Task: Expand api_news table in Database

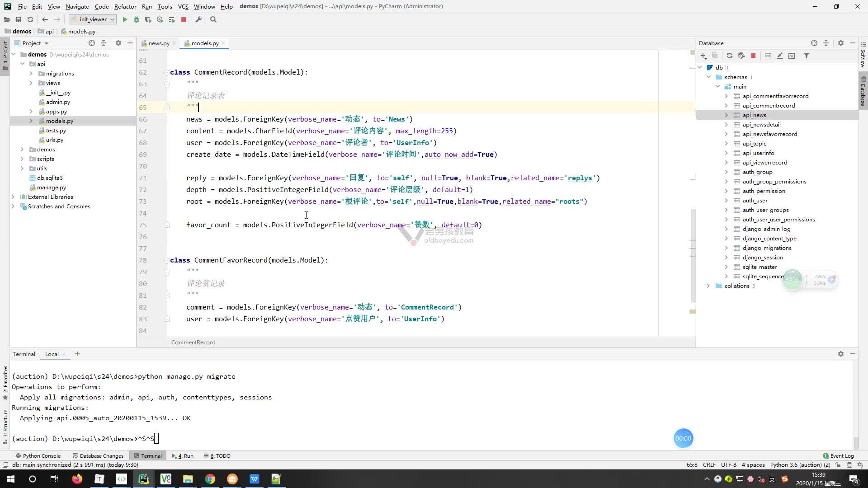Action: point(726,115)
